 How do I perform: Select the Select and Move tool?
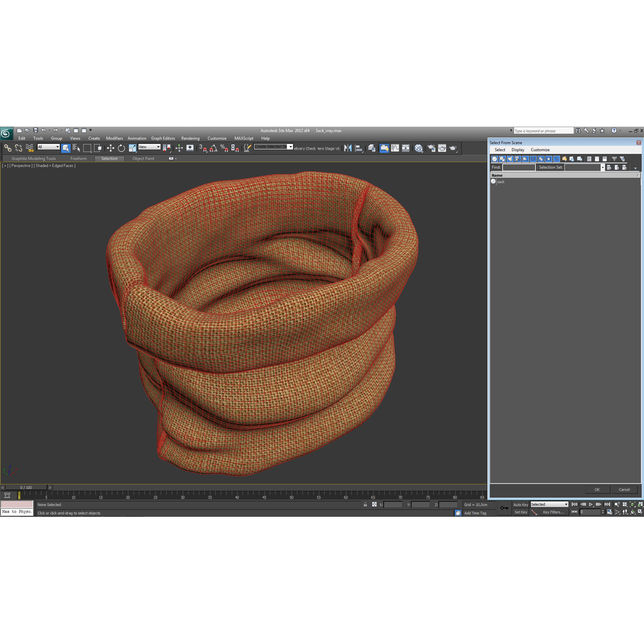tap(111, 149)
